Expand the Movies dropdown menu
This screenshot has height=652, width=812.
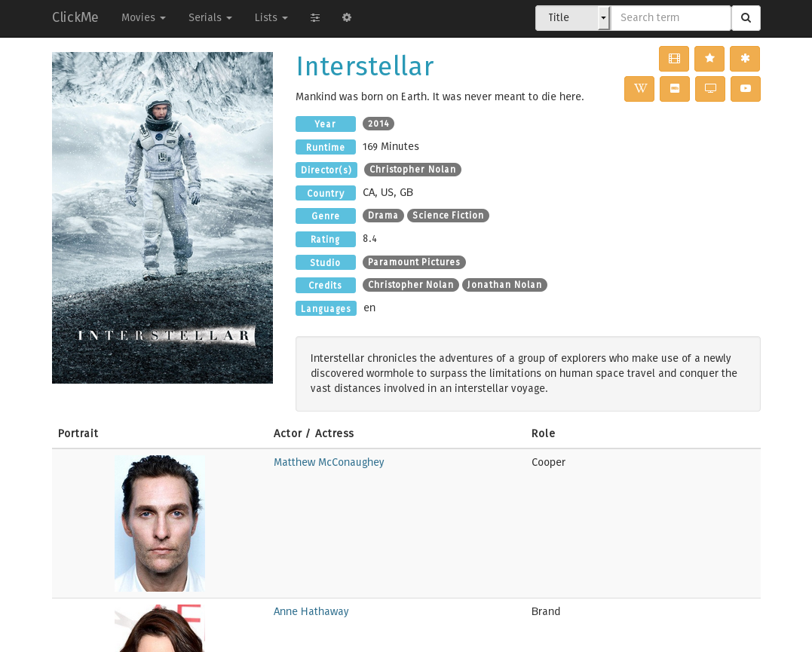[143, 18]
